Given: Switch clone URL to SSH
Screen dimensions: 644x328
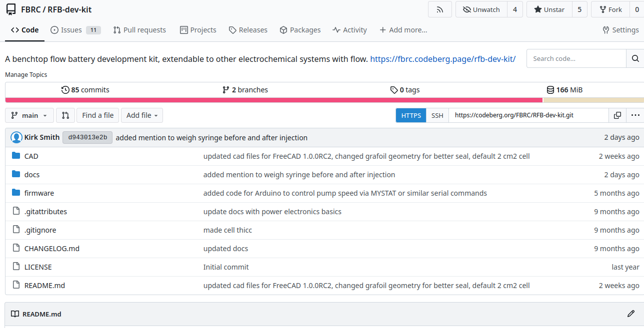Looking at the screenshot, I should tap(437, 115).
